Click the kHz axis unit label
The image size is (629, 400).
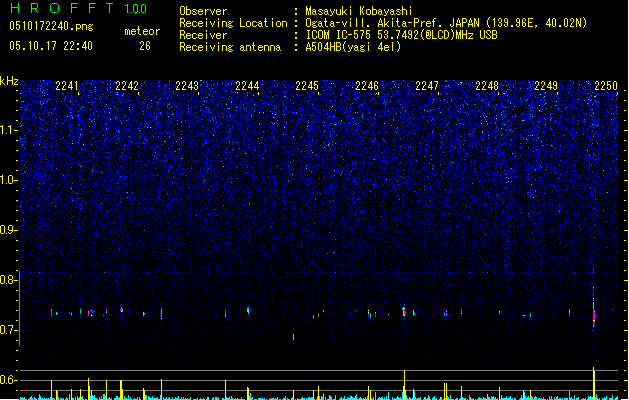pos(9,81)
